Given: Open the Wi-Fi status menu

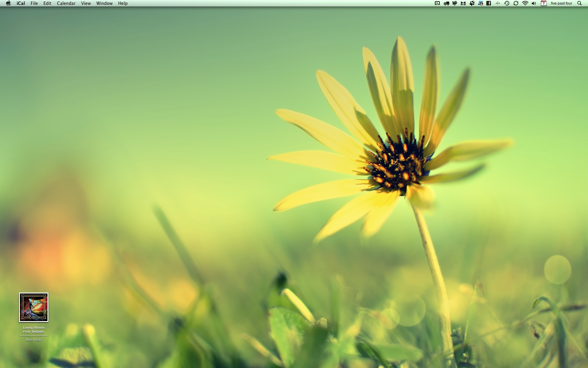Looking at the screenshot, I should 525,3.
